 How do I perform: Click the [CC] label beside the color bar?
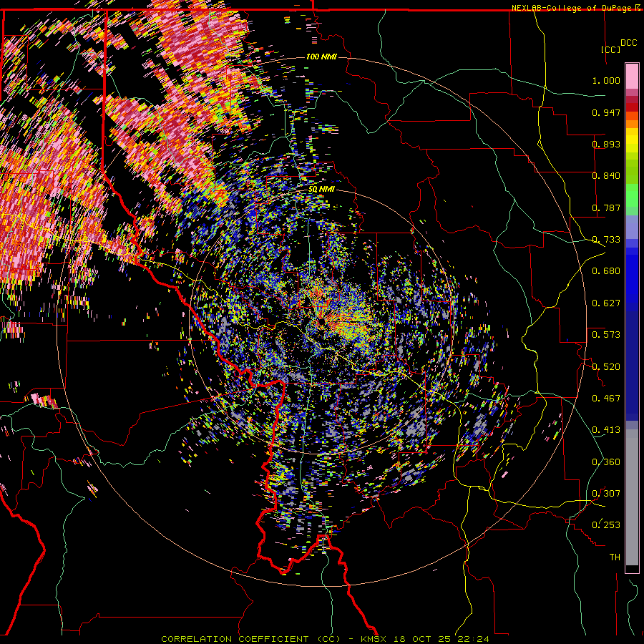tap(611, 49)
